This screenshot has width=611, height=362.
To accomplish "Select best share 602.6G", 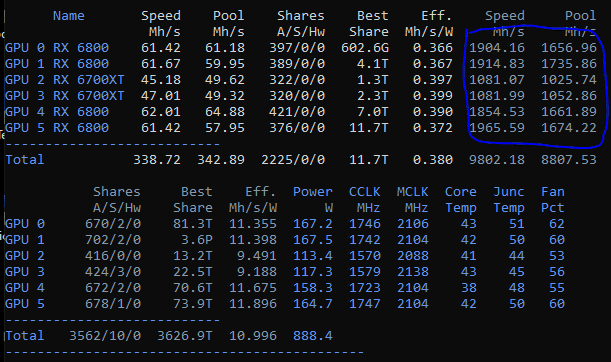I will tap(365, 48).
